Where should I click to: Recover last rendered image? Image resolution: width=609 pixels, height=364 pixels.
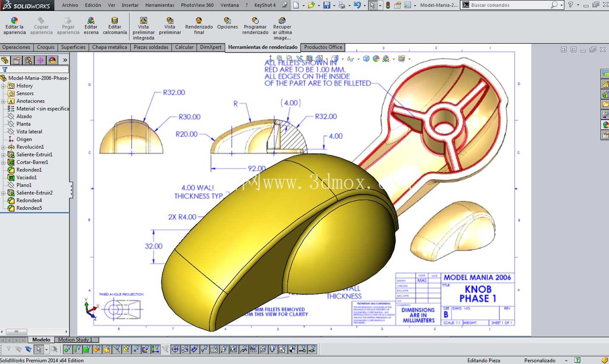[x=282, y=29]
